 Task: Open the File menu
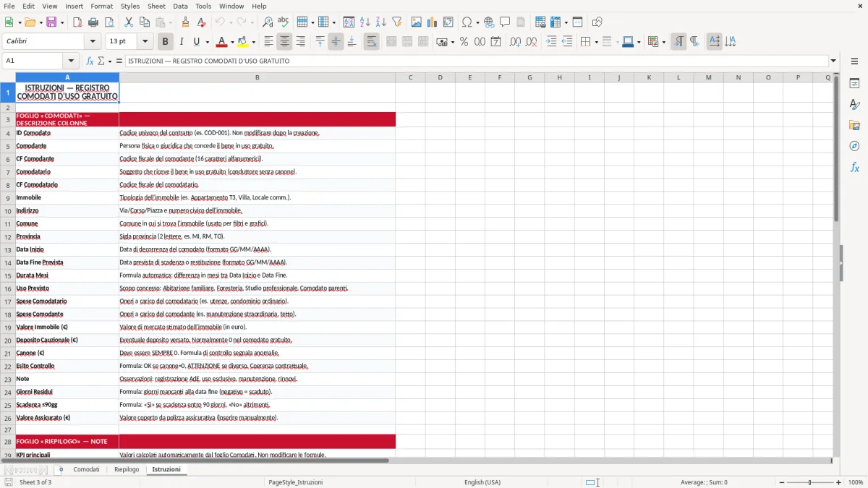9,6
